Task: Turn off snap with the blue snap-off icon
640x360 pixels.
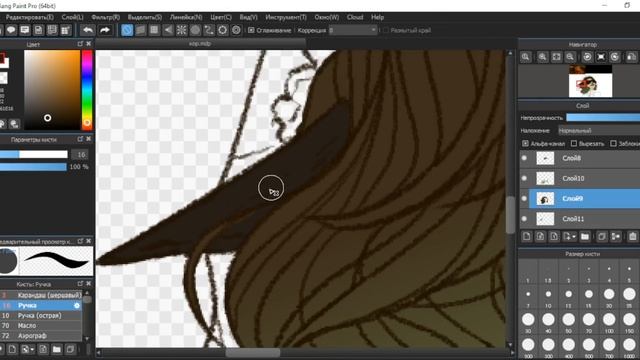Action: click(127, 30)
